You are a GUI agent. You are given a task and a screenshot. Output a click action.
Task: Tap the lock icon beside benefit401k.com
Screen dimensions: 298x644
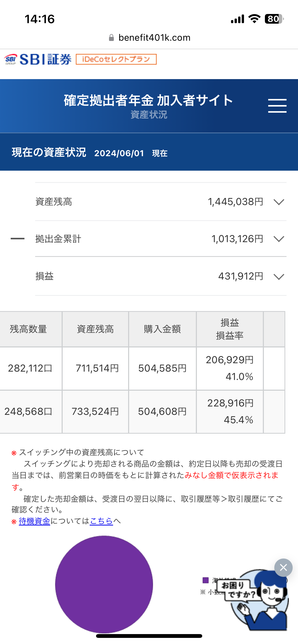point(111,38)
